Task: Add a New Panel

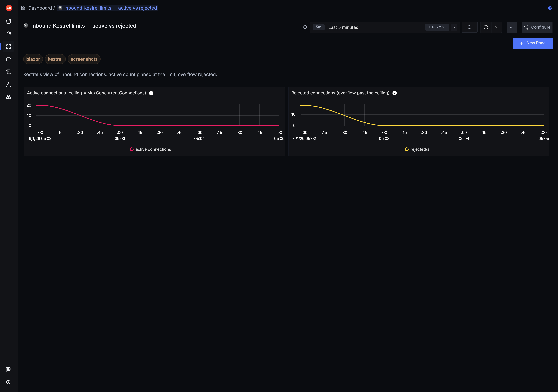Action: click(x=533, y=43)
